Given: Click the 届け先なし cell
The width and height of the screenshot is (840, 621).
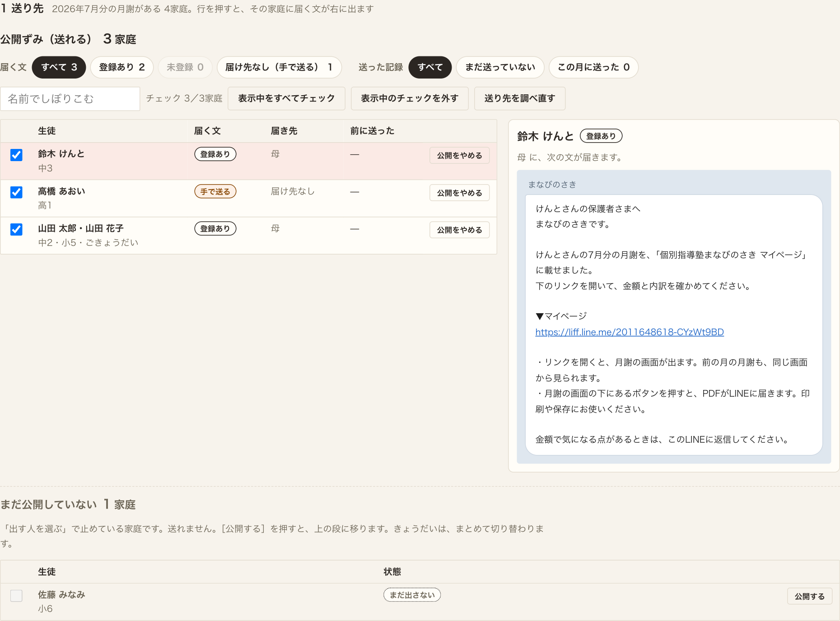Looking at the screenshot, I should click(x=293, y=191).
